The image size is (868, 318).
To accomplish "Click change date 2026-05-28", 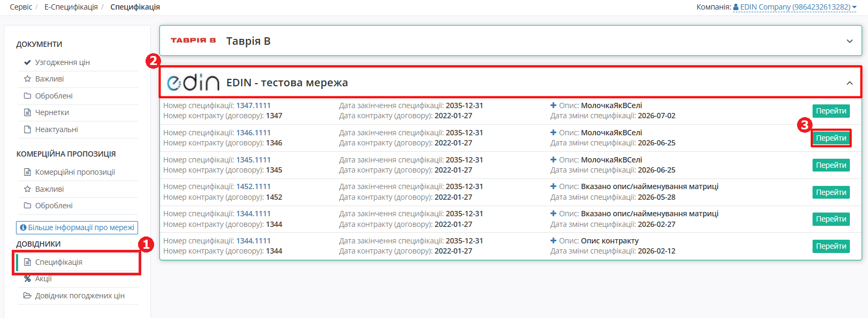I will [x=656, y=197].
